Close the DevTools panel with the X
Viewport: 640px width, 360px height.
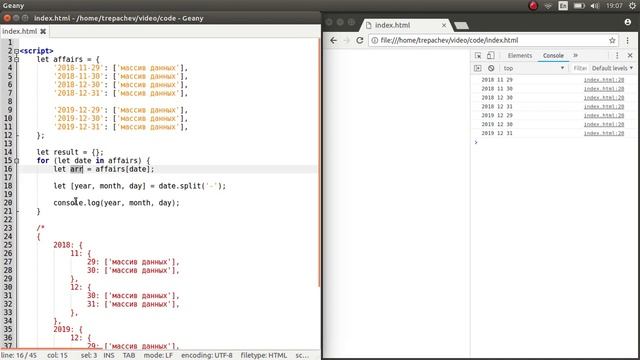tap(630, 56)
